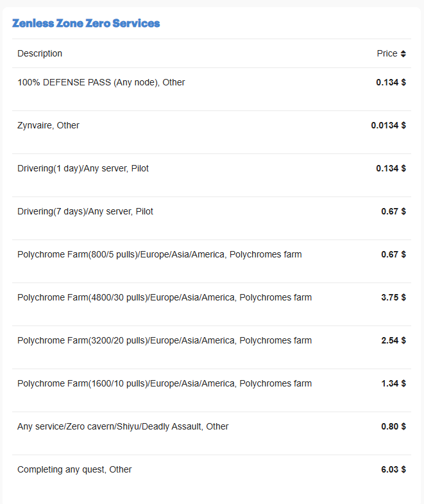Select the 100% DEFENSE PASS listing
This screenshot has height=504, width=424.
pos(101,83)
